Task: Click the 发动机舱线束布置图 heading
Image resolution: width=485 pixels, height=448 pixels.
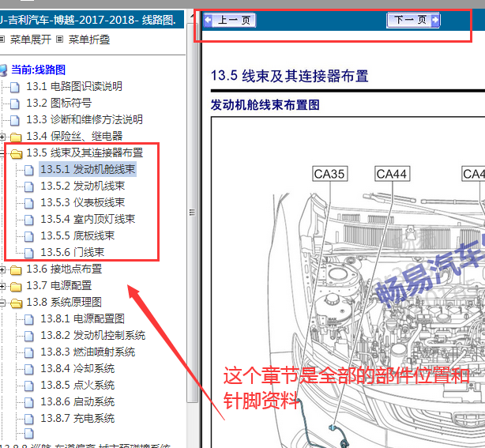Action: pyautogui.click(x=265, y=105)
